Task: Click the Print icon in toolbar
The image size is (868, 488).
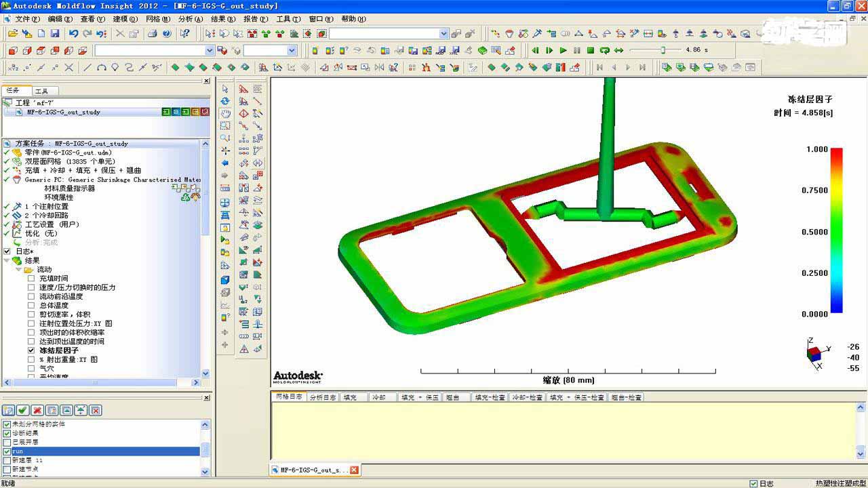Action: click(153, 33)
